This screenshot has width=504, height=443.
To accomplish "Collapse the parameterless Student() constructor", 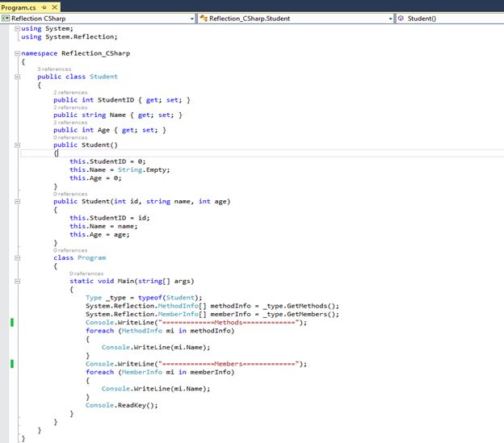I will click(x=17, y=145).
